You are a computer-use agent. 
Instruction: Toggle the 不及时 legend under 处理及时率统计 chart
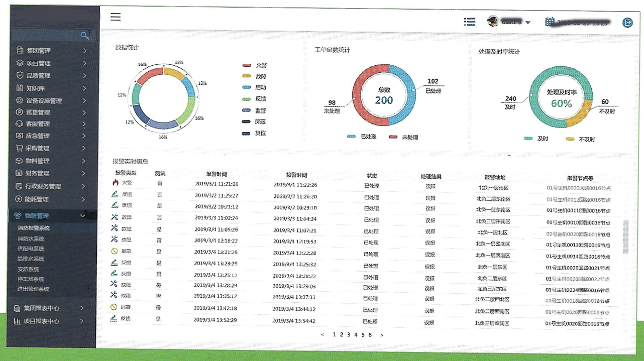580,139
